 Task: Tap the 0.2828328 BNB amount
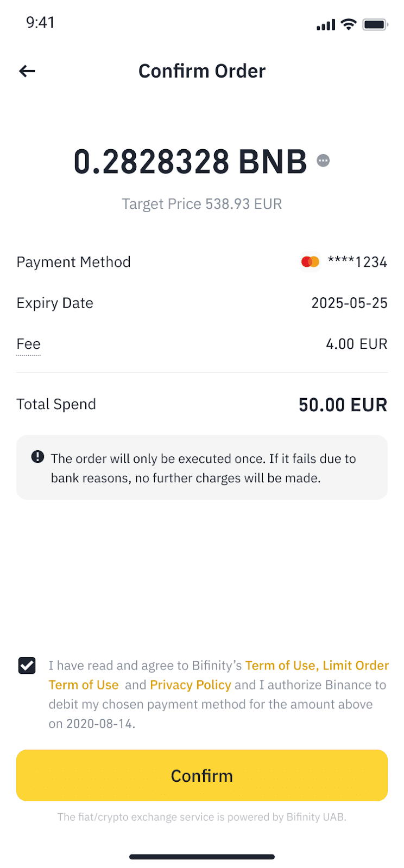pyautogui.click(x=190, y=162)
